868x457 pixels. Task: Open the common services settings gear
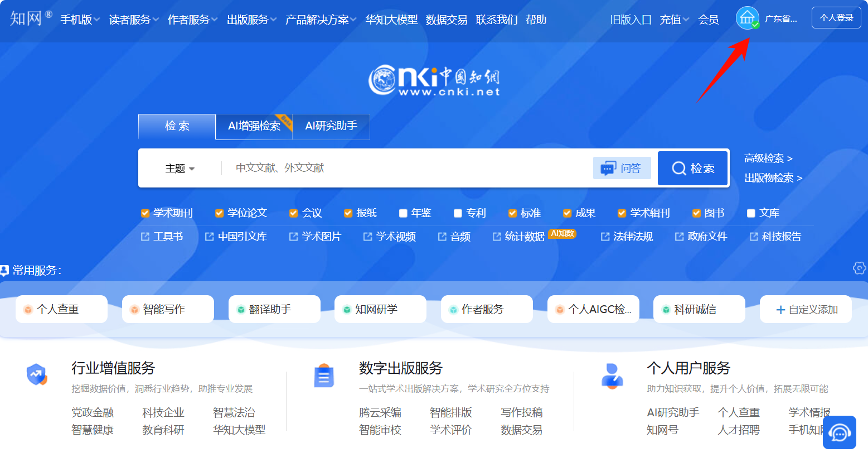860,268
